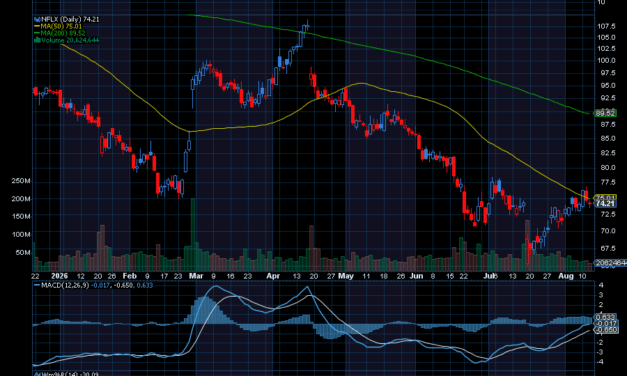Click the green MA(200) legend line marker
The height and width of the screenshot is (376, 627).
[37, 33]
